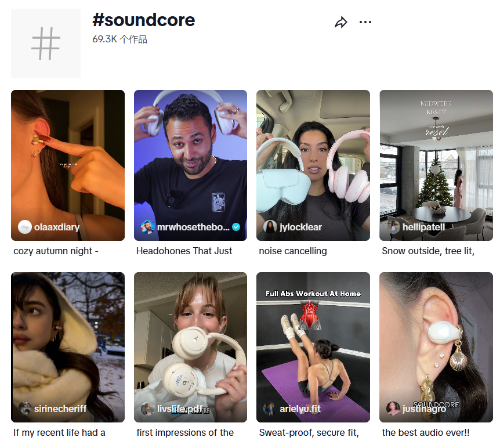Open the three-dots more options menu
500x448 pixels.
[x=365, y=23]
